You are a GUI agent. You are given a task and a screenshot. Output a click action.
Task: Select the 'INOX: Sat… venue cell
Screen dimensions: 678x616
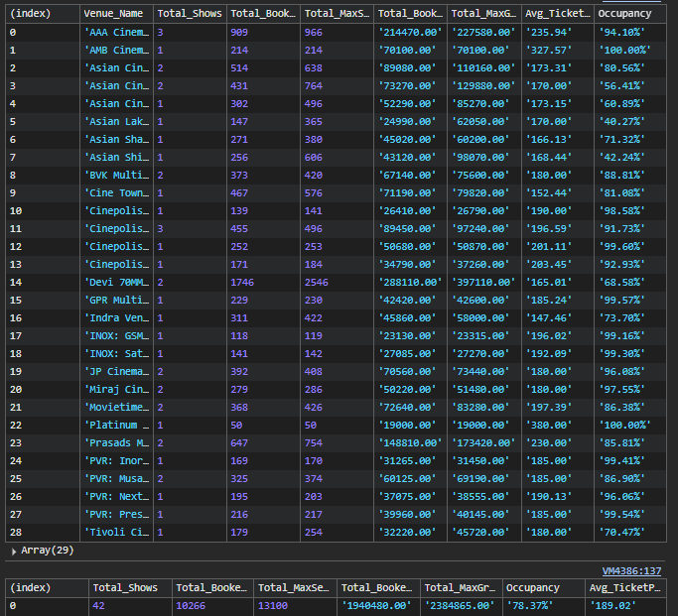[x=116, y=354]
